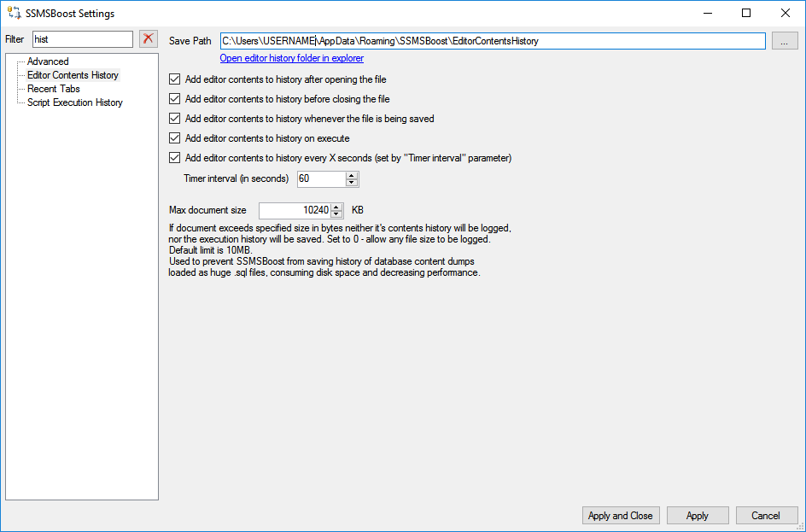Focus the Filter text field
The height and width of the screenshot is (532, 806).
[x=83, y=39]
